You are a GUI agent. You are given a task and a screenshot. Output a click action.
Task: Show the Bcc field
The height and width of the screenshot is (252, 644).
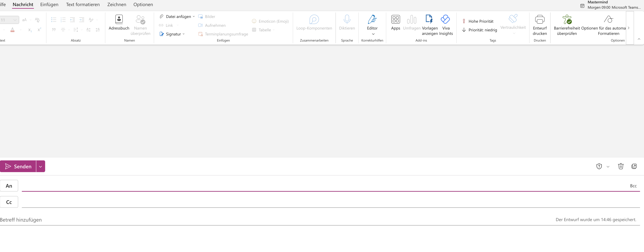(x=633, y=186)
